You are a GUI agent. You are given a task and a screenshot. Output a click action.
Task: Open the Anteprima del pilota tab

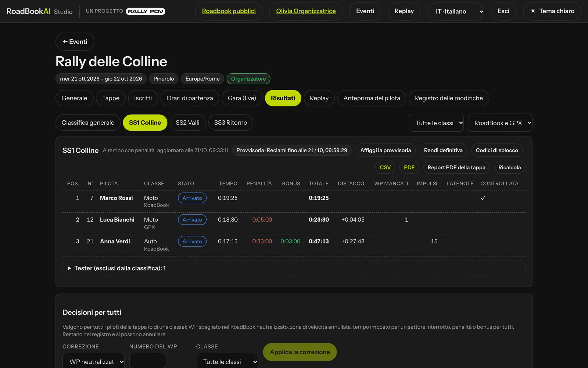coord(372,98)
